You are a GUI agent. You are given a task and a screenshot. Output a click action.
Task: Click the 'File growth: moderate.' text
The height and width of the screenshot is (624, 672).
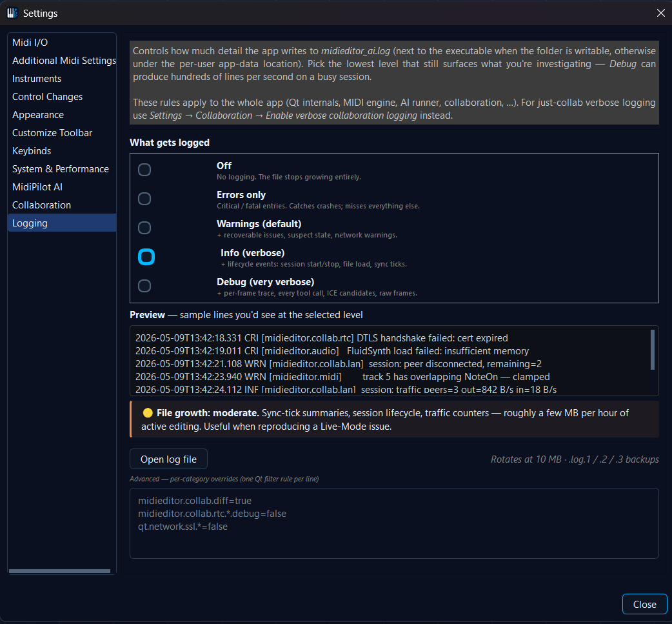[208, 413]
